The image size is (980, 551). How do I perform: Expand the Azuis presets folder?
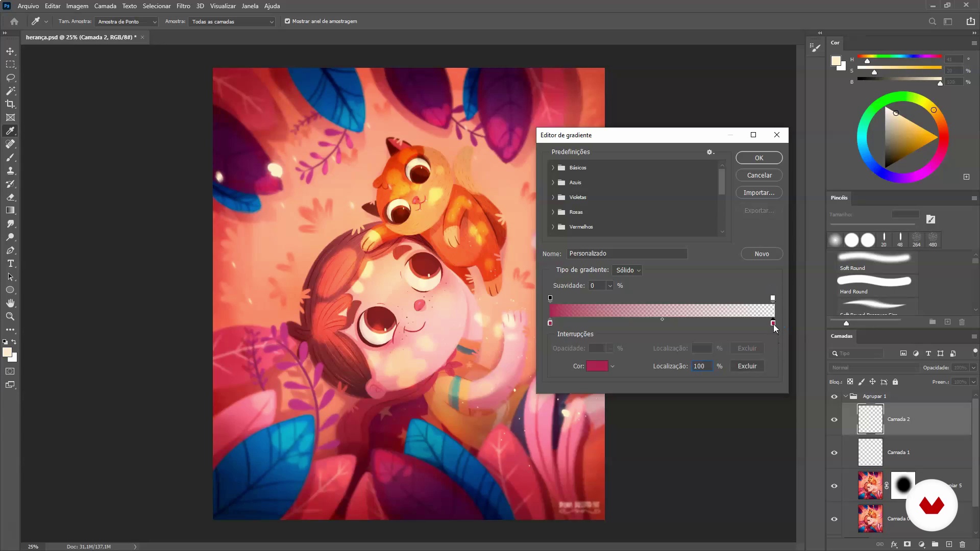[553, 183]
